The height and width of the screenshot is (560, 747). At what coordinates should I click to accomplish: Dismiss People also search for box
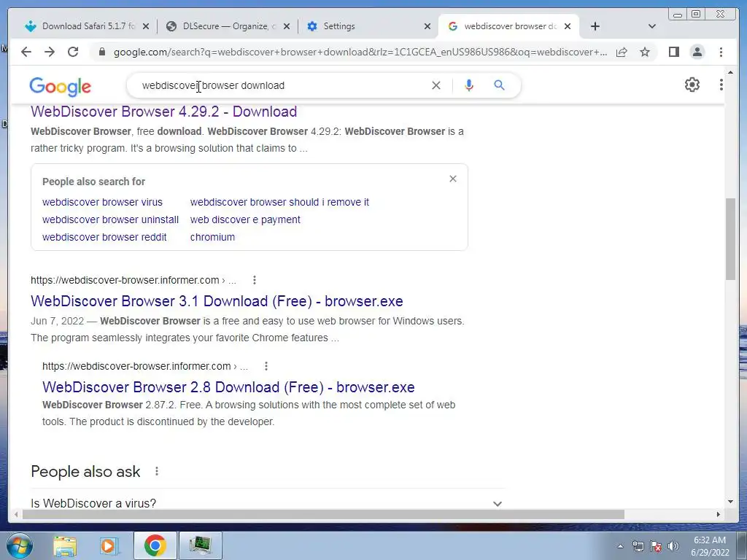click(453, 179)
